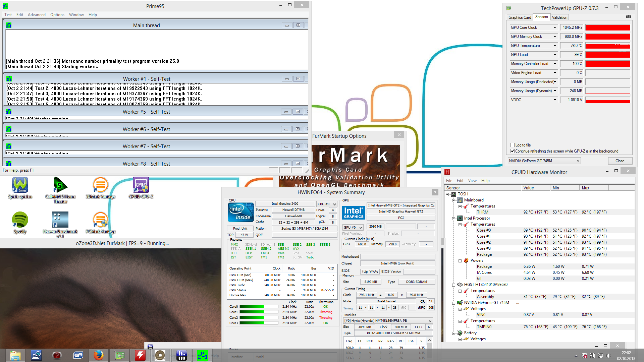
Task: Click the GPU Core Clock red graph
Action: pyautogui.click(x=608, y=27)
